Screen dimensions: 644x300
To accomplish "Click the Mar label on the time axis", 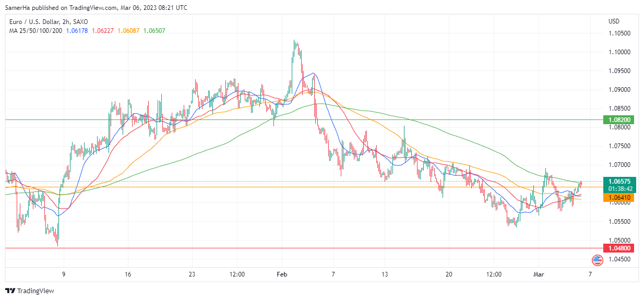I will [x=539, y=274].
